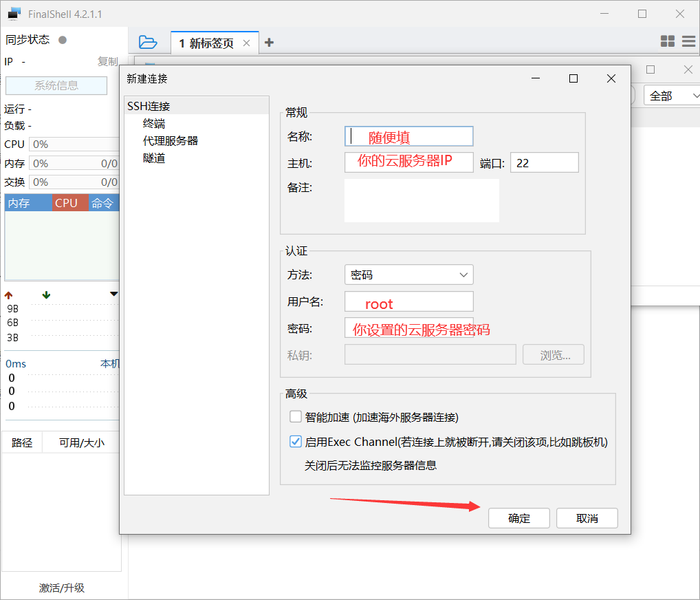Switch to 内存 monitor tab
This screenshot has width=700, height=600.
pyautogui.click(x=28, y=203)
